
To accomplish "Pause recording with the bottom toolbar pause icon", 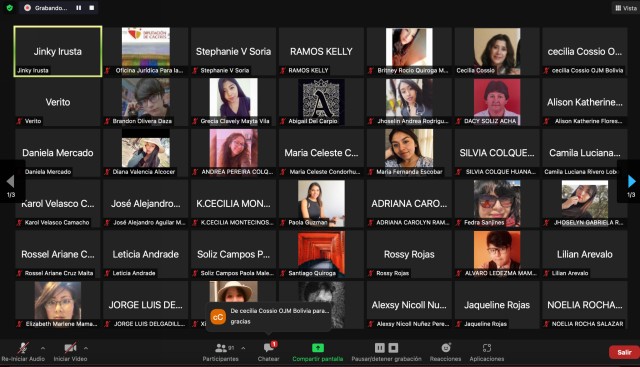I will (x=380, y=348).
